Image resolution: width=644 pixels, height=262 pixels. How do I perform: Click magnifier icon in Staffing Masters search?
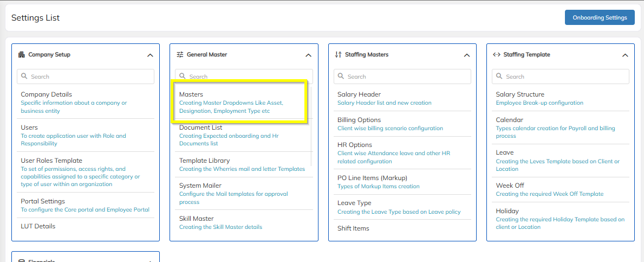point(341,76)
